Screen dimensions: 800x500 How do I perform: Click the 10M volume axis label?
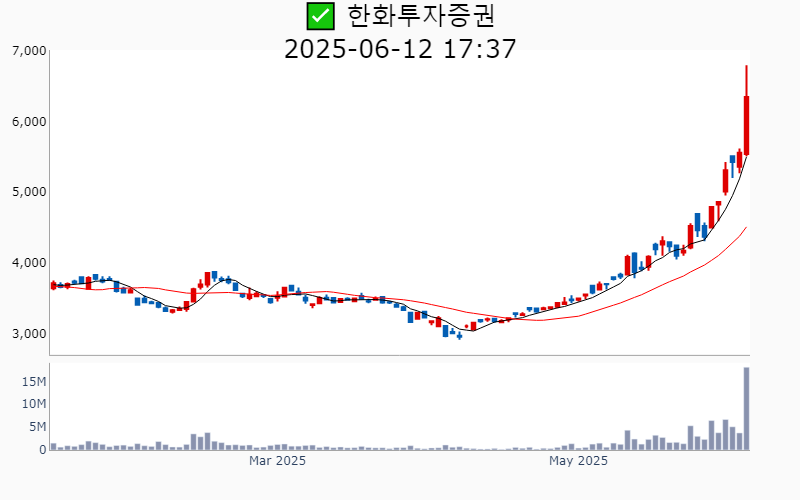34,404
